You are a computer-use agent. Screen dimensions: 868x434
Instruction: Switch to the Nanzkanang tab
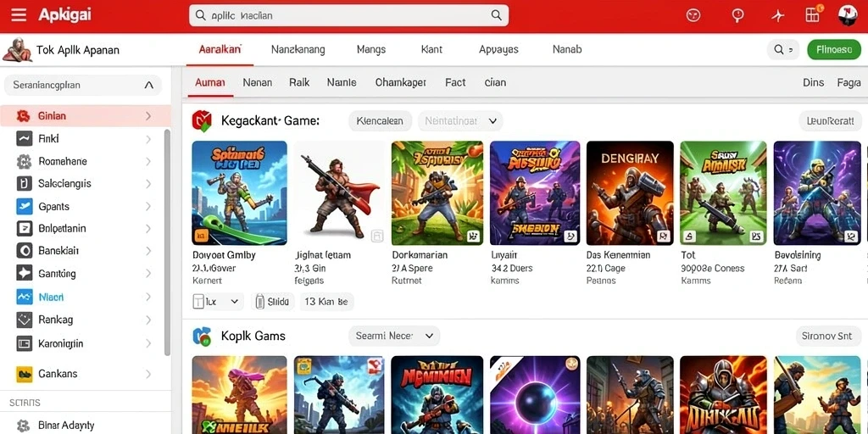298,49
